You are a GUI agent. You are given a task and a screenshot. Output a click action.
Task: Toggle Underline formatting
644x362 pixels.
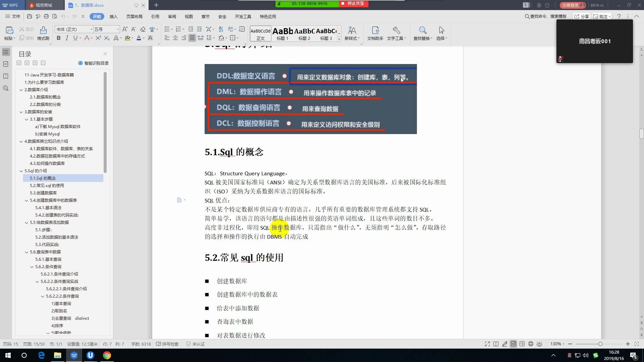click(75, 38)
